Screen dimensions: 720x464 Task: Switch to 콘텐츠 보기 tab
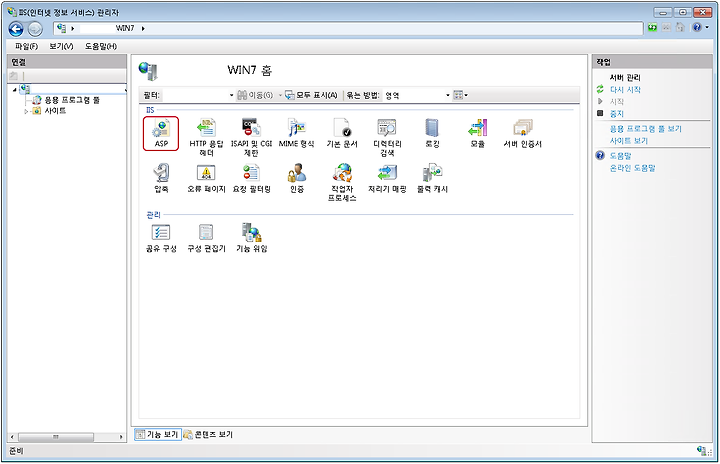tap(208, 434)
